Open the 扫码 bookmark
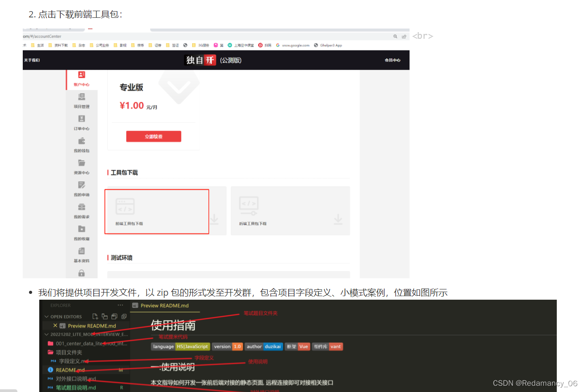 [x=265, y=45]
